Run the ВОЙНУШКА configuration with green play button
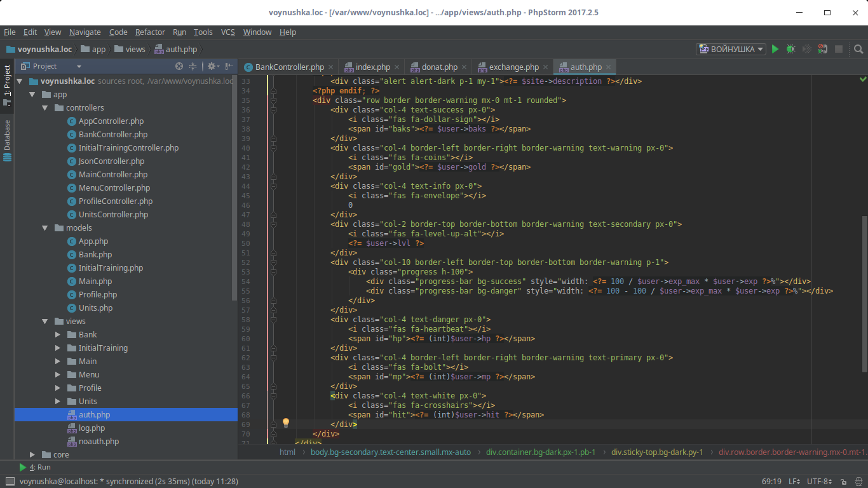 [x=775, y=49]
